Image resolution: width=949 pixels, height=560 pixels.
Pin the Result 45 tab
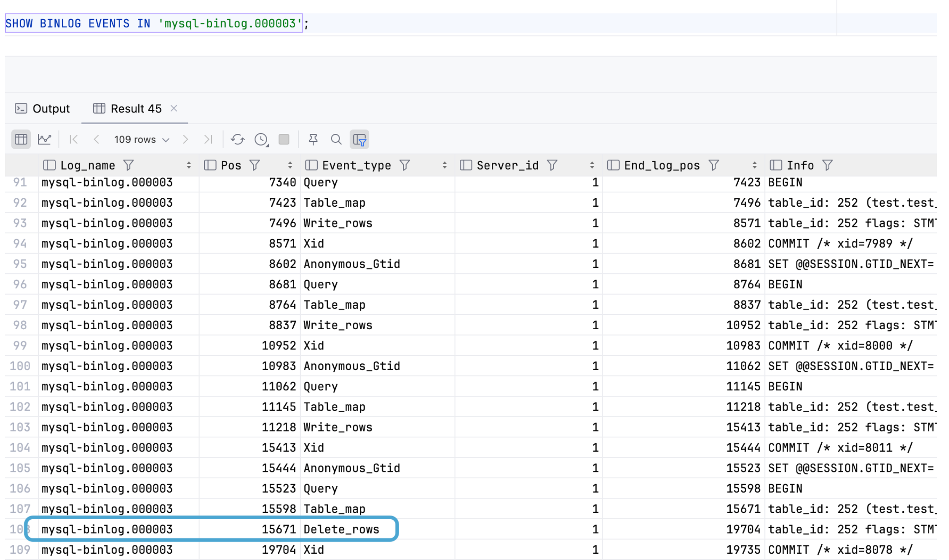tap(313, 139)
